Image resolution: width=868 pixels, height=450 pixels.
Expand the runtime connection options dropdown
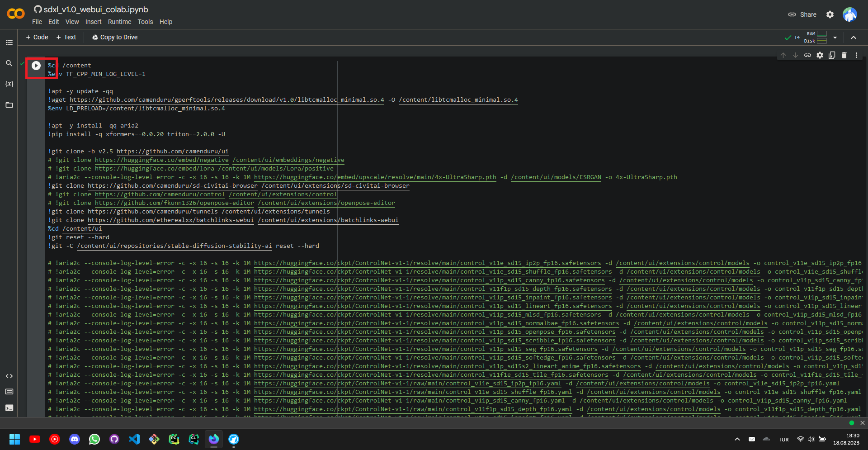(835, 38)
